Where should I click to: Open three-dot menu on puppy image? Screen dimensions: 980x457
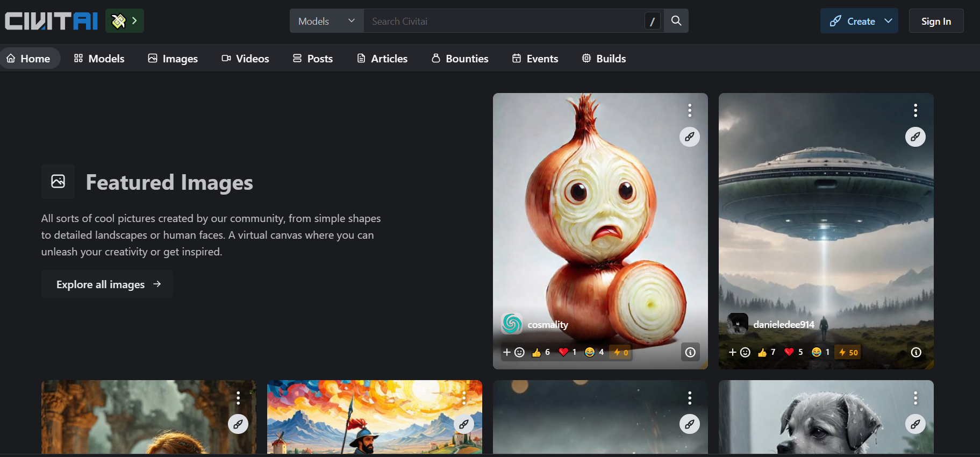click(915, 398)
